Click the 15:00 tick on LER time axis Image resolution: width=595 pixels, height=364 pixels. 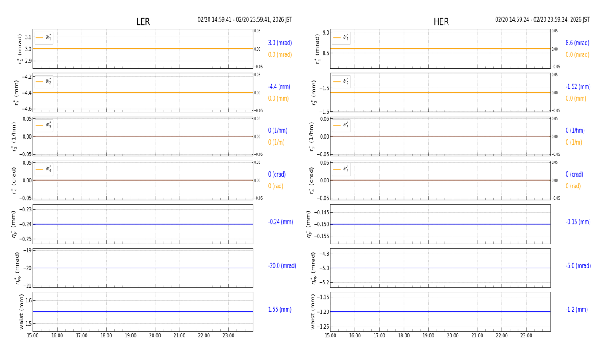coord(33,336)
